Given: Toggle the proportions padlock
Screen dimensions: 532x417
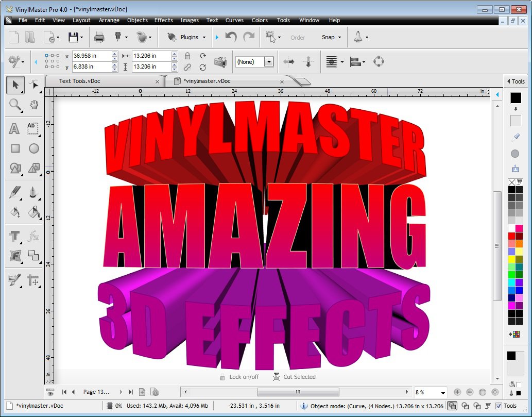Looking at the screenshot, I should [x=187, y=56].
